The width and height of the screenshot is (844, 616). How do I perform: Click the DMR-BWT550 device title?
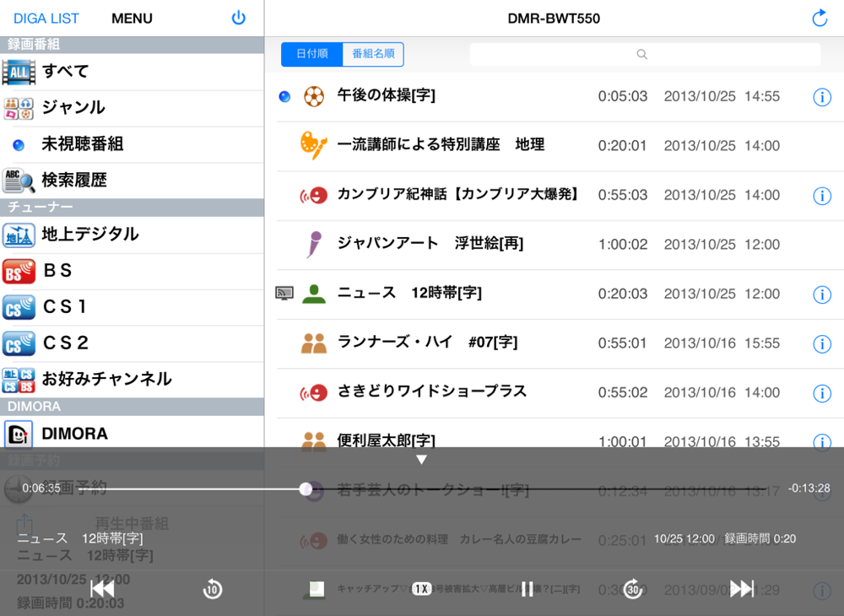pyautogui.click(x=554, y=19)
